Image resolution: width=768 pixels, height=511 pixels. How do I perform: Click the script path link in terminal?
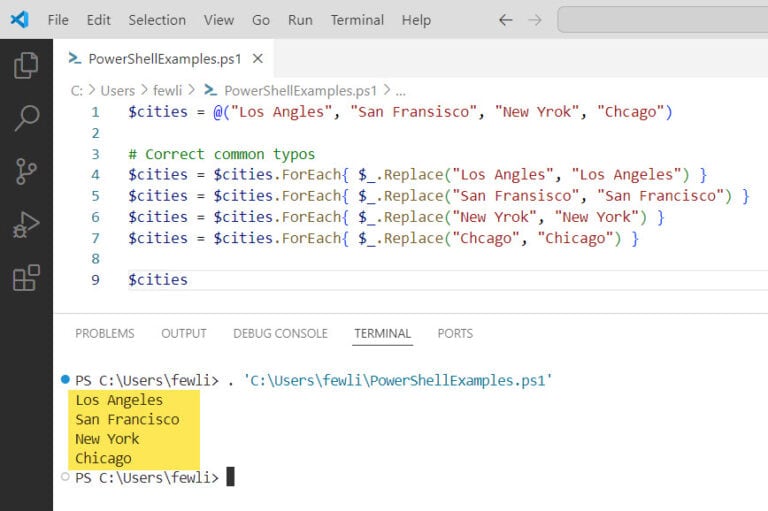pos(398,381)
